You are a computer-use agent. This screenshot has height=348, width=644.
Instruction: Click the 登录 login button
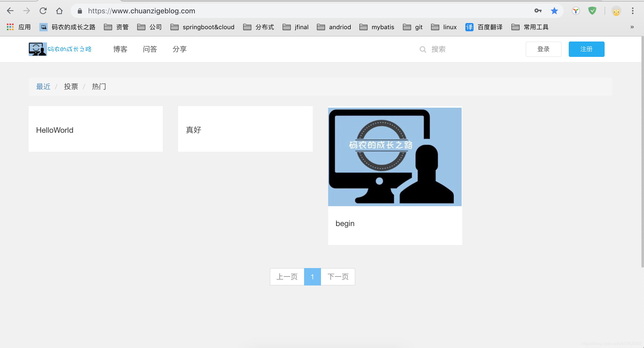point(544,49)
